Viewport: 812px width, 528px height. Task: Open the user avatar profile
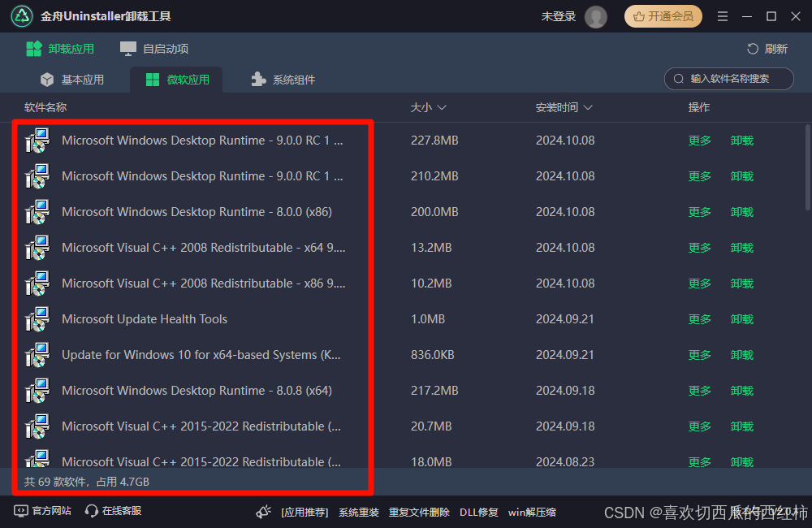(x=595, y=16)
